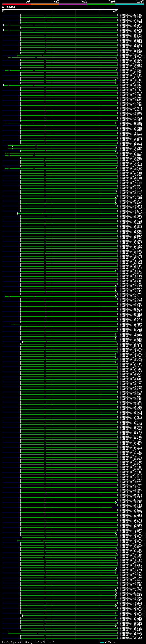Click the =100char. scale legend
The image size is (146, 644).
(x=108, y=642)
